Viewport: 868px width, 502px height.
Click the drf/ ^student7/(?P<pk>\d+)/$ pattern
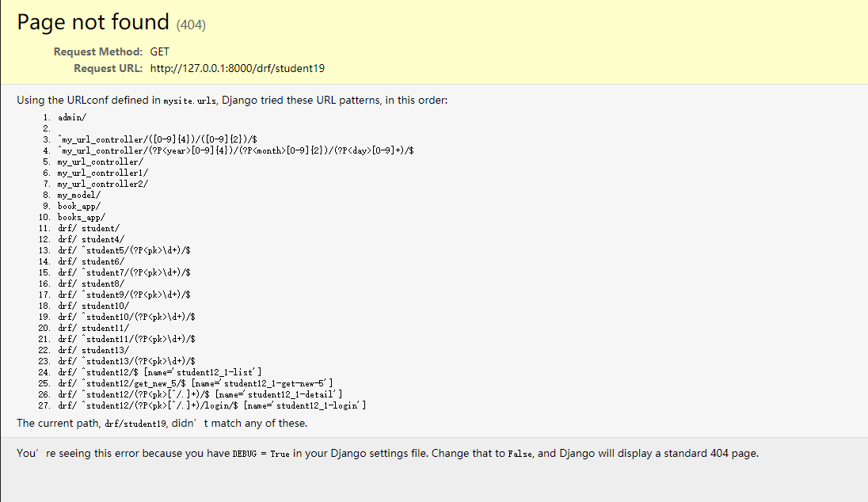click(124, 272)
